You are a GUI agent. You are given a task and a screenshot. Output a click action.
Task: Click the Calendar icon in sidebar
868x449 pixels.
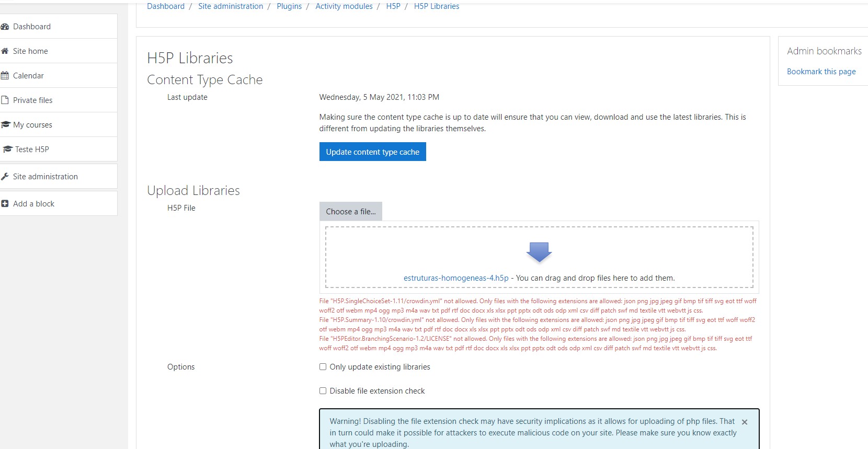pos(5,76)
